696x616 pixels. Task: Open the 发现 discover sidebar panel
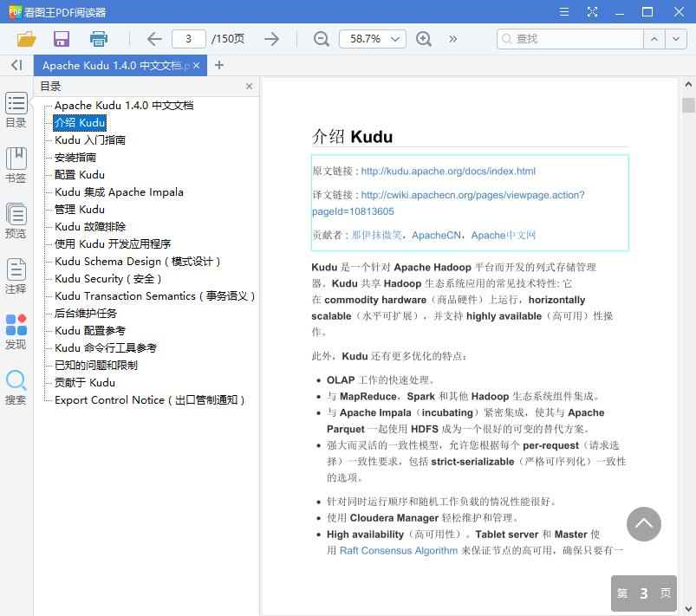(16, 332)
